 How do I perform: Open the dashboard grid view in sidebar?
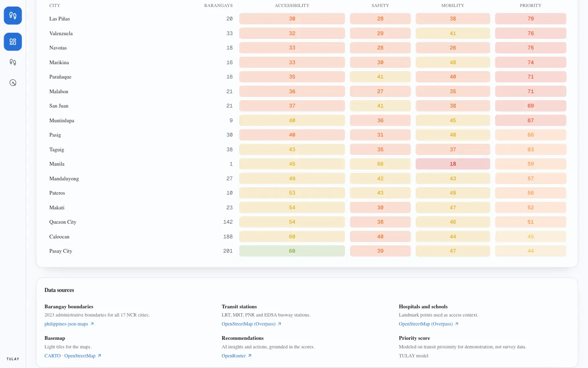(13, 42)
